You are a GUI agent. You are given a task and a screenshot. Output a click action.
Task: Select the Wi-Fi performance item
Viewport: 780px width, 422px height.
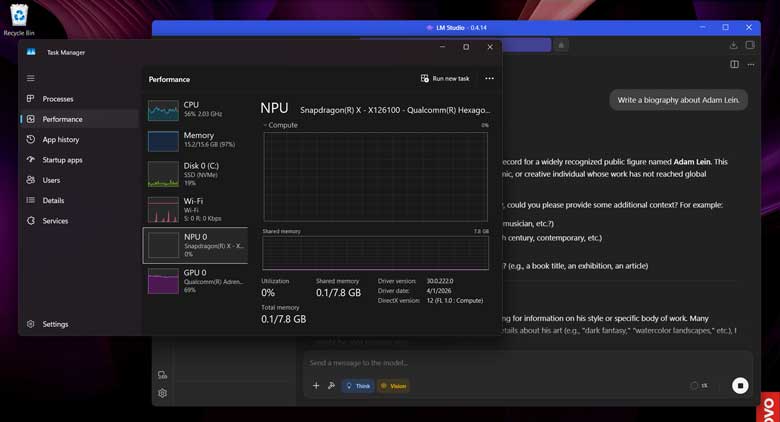point(195,209)
